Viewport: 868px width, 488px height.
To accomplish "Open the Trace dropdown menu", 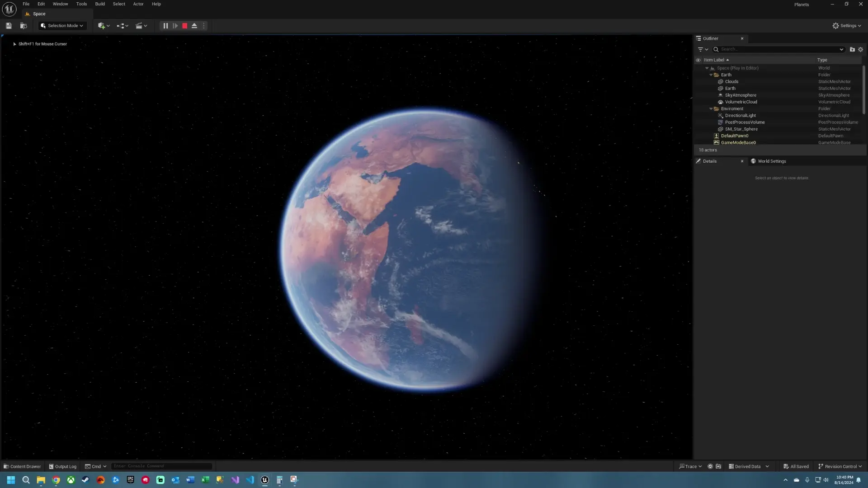I will [x=690, y=466].
